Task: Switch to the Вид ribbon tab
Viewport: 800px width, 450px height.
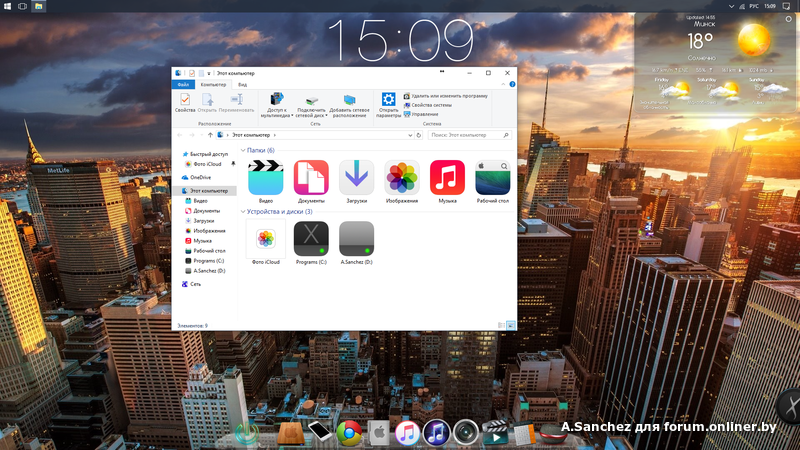Action: click(242, 85)
